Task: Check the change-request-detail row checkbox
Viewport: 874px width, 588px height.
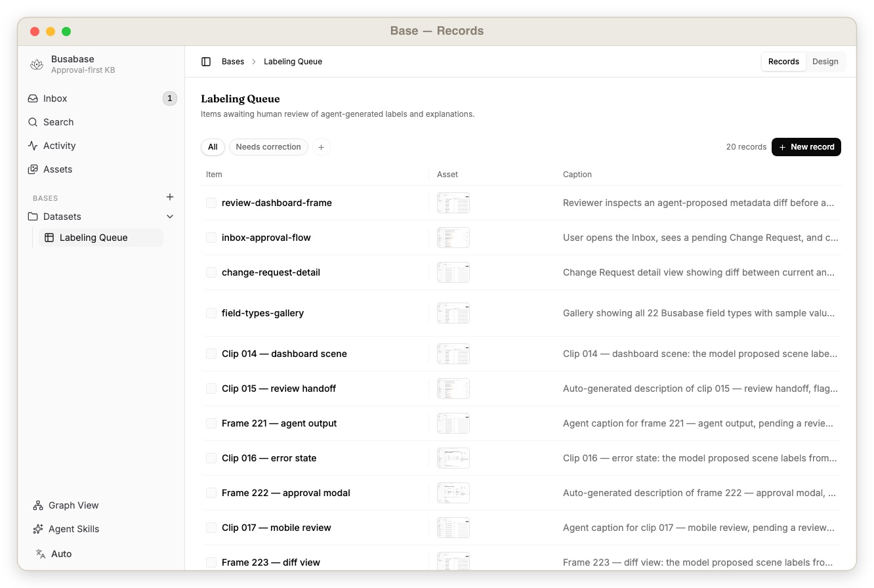Action: [x=211, y=272]
